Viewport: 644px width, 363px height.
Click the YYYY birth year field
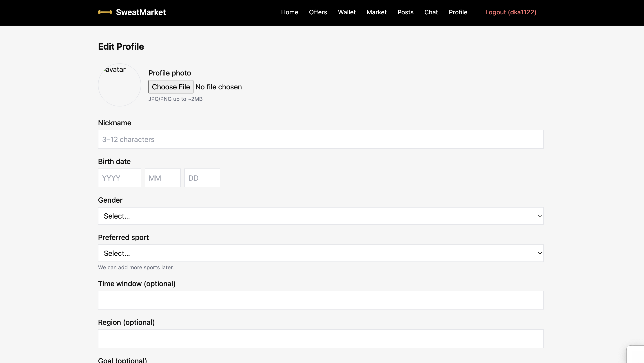click(119, 178)
